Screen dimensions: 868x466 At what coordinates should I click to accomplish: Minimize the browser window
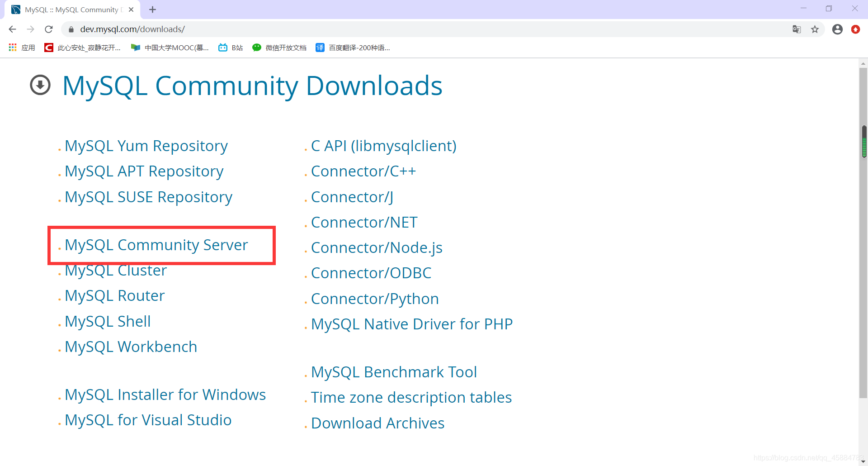pyautogui.click(x=803, y=9)
